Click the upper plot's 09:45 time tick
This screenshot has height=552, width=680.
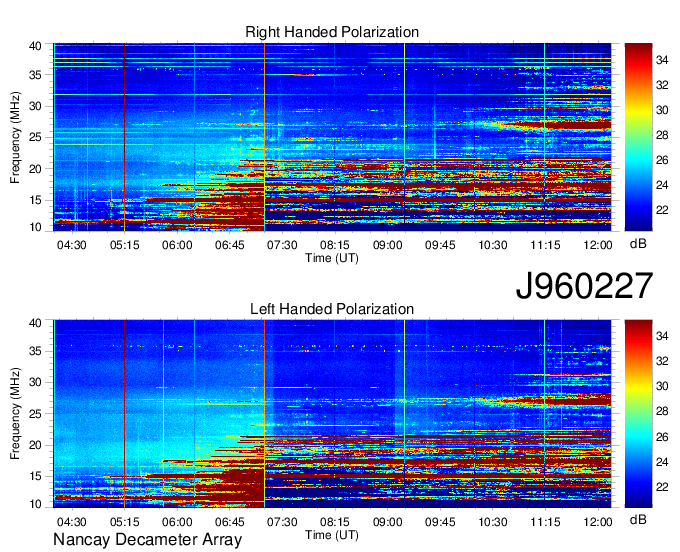pos(440,245)
